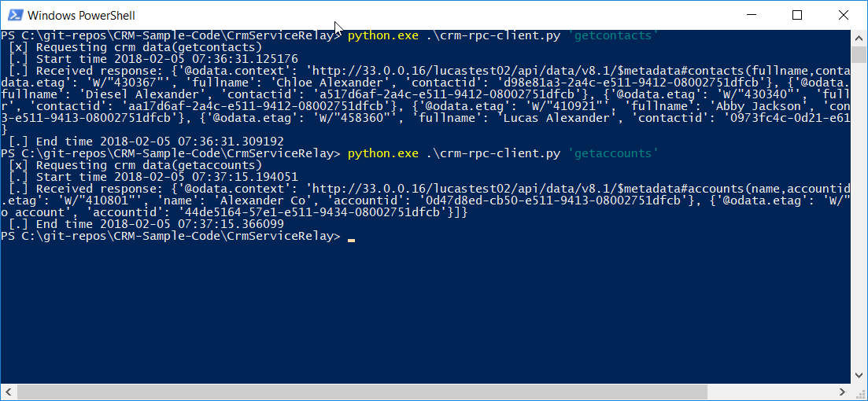Click the vertical scrollbar thumb

coord(859,55)
